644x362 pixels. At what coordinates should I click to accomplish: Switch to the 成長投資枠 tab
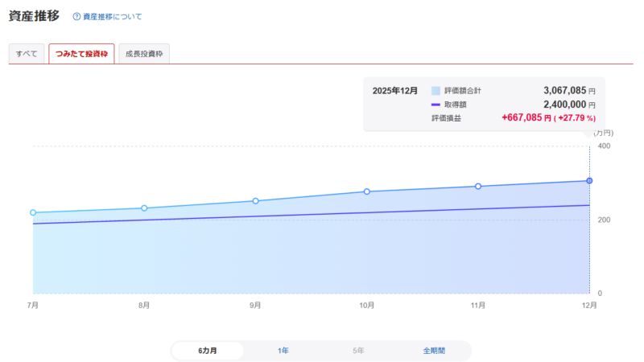[x=142, y=54]
